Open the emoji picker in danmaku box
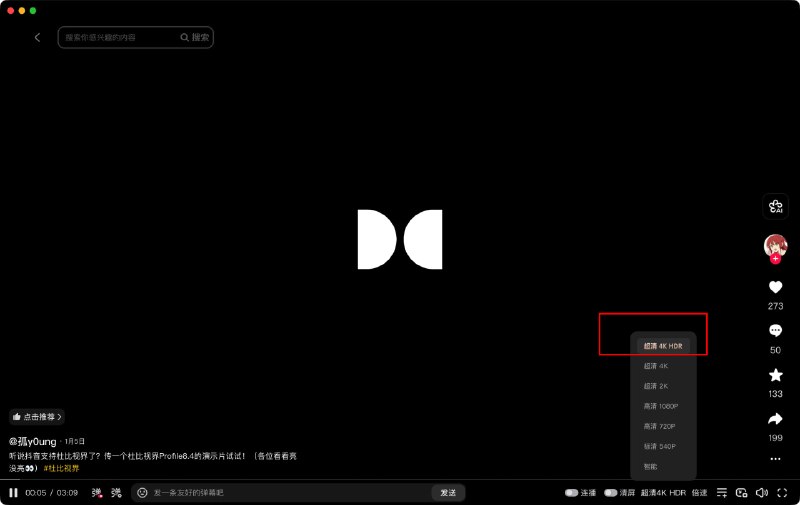 tap(142, 493)
